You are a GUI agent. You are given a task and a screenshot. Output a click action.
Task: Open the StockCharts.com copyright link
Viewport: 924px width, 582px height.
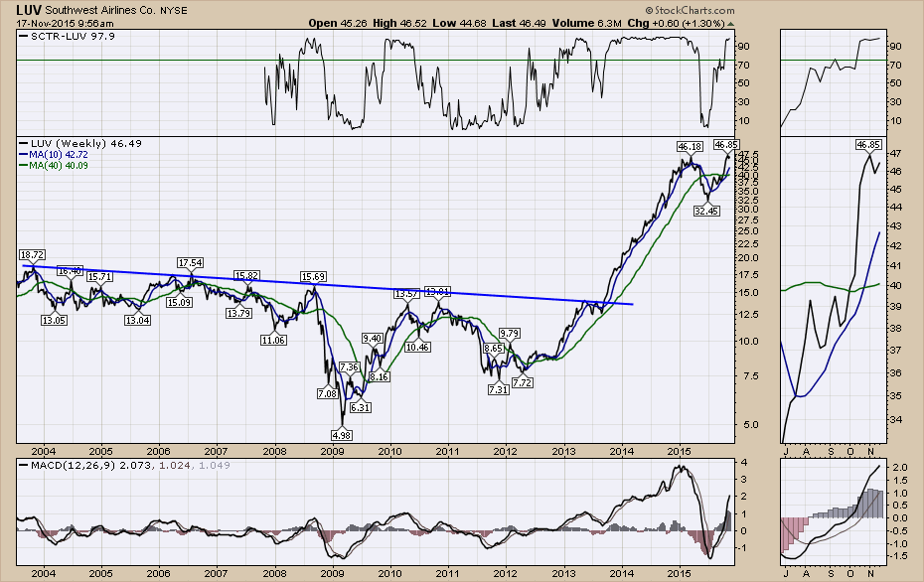tap(691, 10)
